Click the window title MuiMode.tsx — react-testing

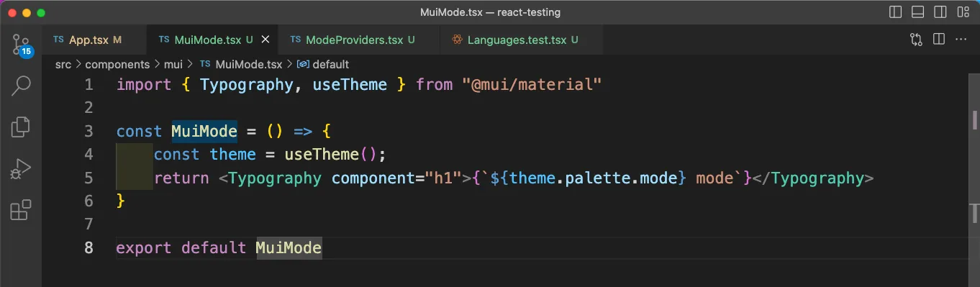(490, 12)
